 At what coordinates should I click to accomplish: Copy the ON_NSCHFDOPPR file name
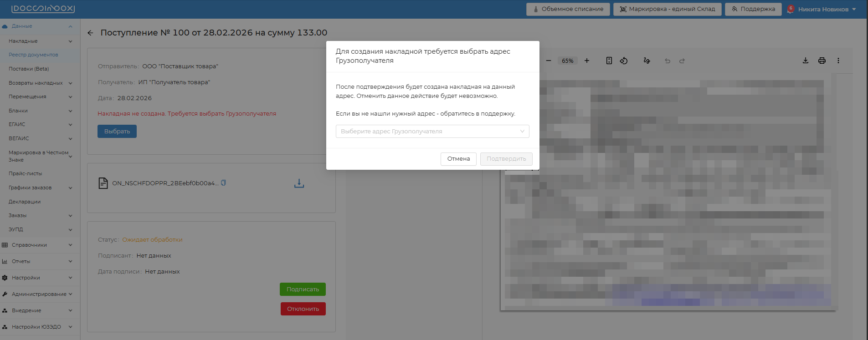point(223,183)
